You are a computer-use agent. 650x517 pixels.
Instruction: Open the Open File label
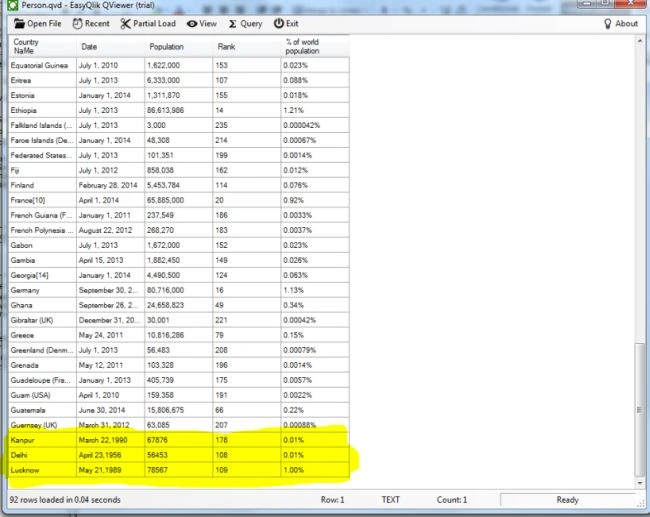44,24
